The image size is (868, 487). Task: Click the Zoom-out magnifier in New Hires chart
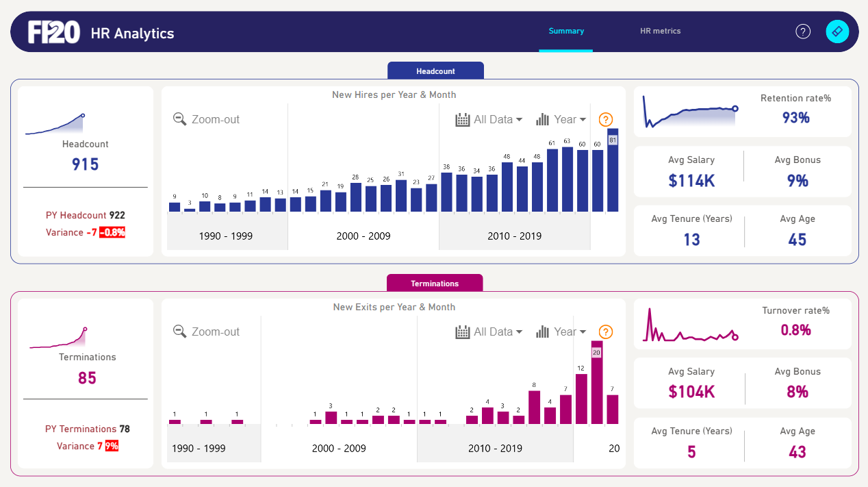(x=180, y=119)
